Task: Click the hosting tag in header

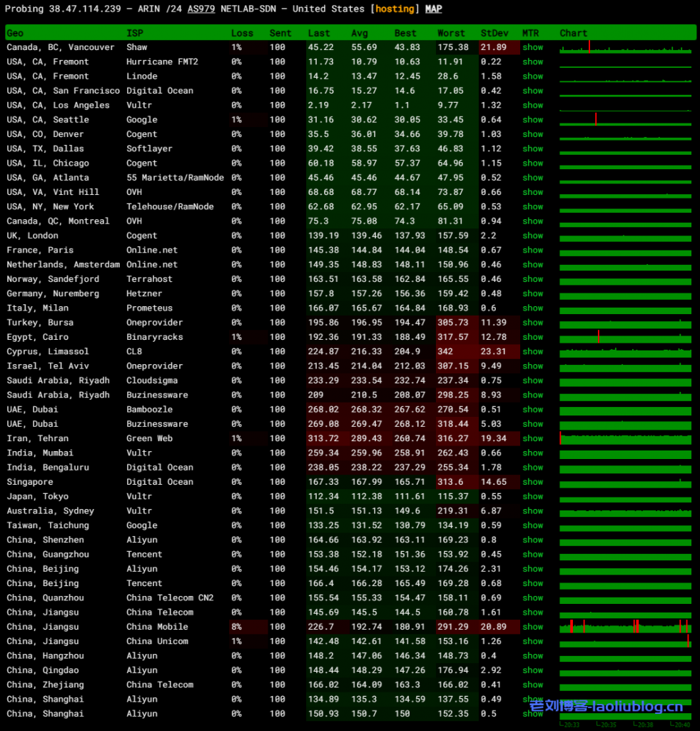Action: [395, 9]
